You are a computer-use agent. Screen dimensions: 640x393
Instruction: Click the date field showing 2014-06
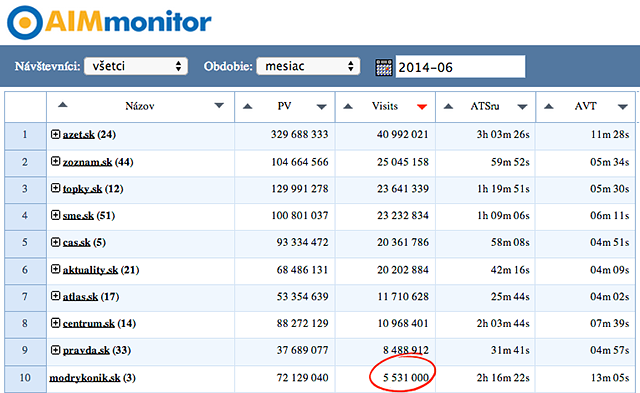460,67
